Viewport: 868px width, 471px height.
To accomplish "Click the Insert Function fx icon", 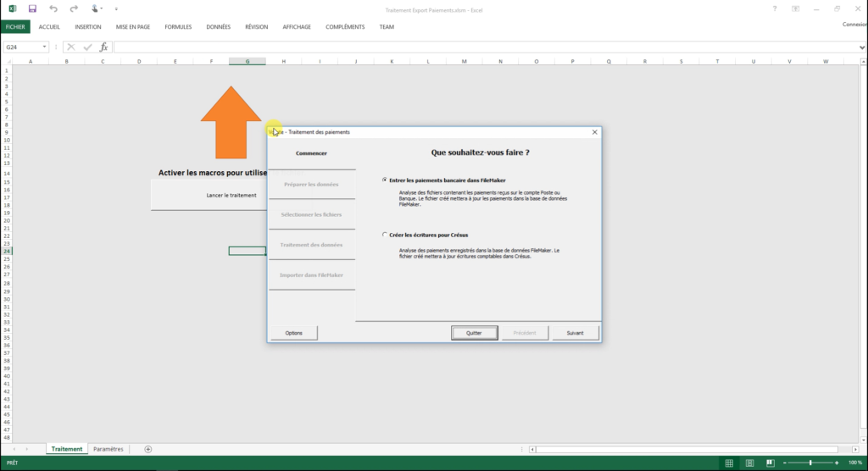I will 103,47.
